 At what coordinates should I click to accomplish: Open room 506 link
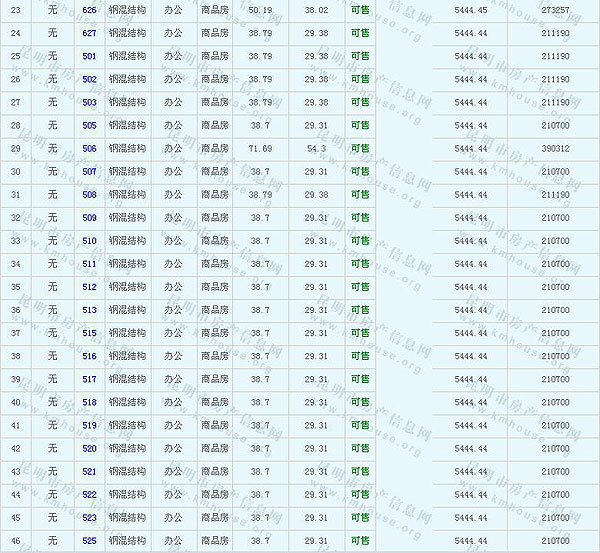90,149
